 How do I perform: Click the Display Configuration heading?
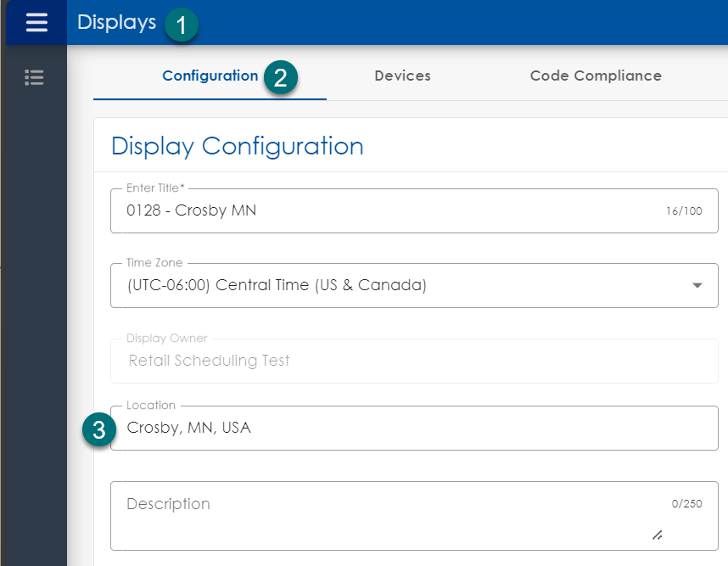(x=237, y=146)
